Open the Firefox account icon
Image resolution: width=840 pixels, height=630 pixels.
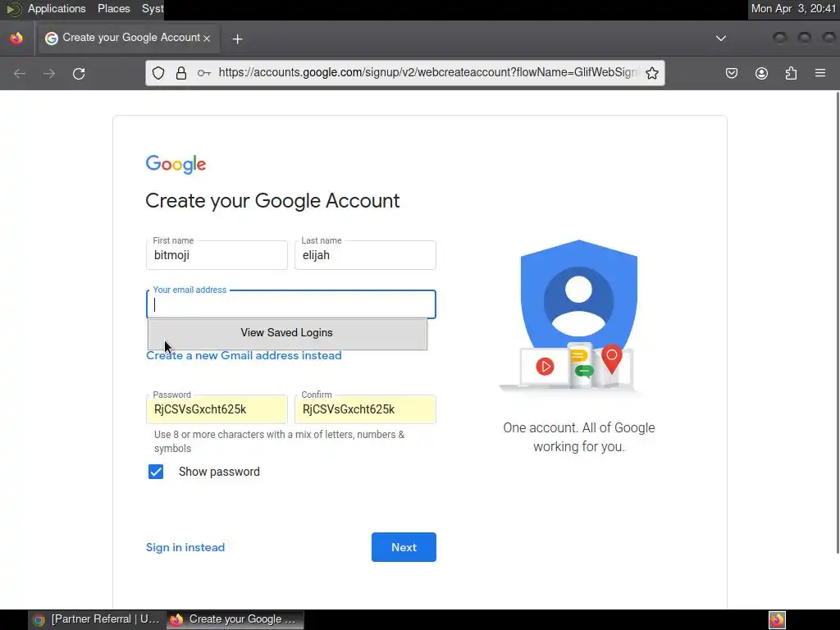[x=761, y=73]
